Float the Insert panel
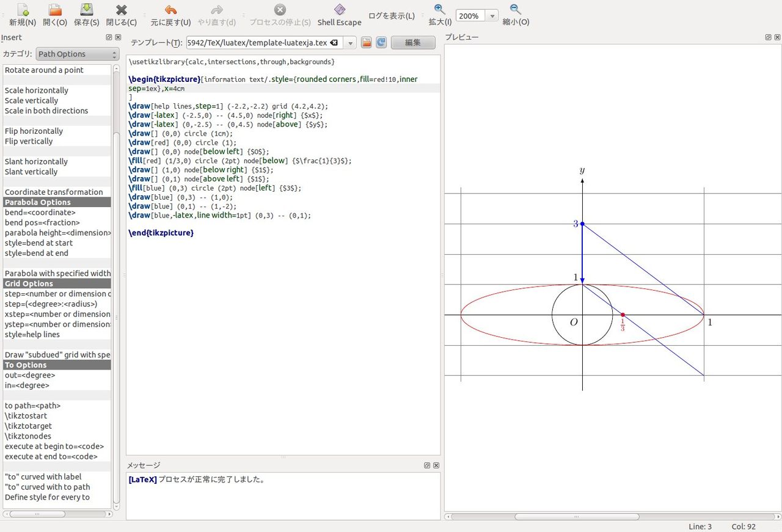The width and height of the screenshot is (782, 532). point(109,37)
